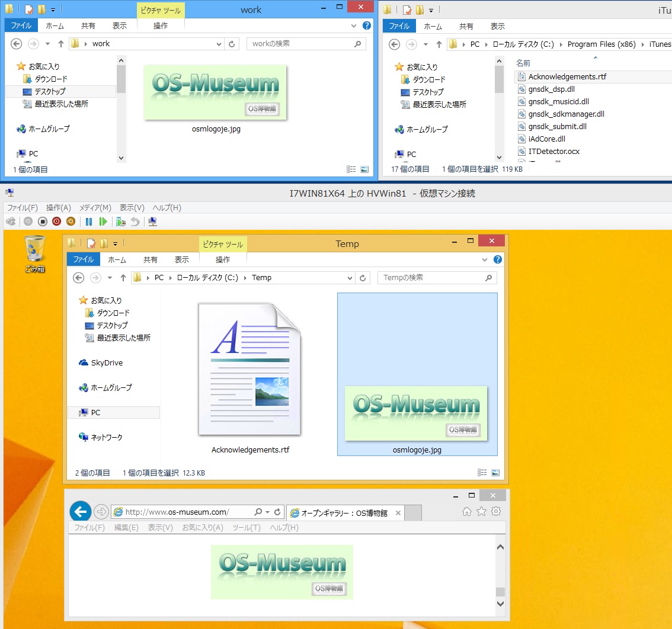
Task: Click the 名前 column header
Action: pos(523,63)
